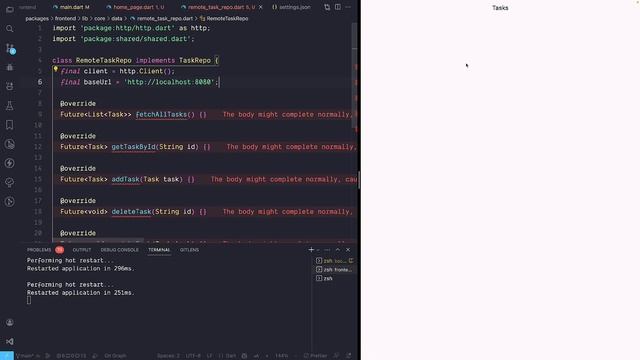
Task: Click the addTask method name
Action: [x=125, y=179]
